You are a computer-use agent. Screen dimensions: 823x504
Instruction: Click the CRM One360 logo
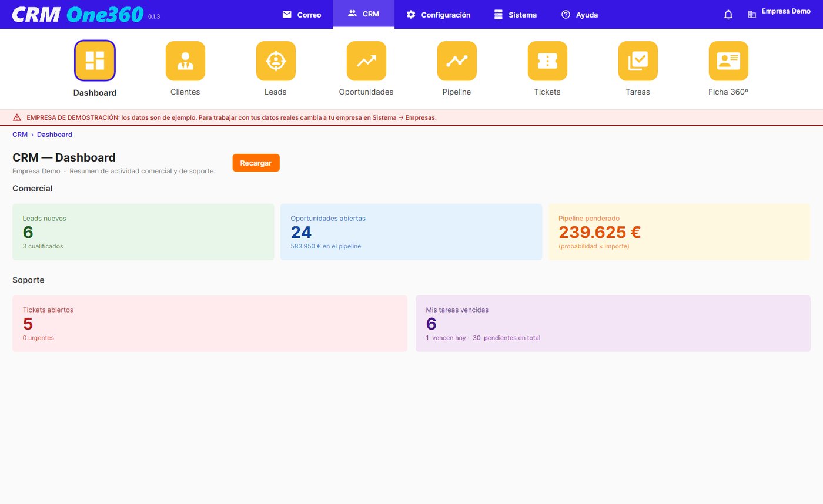coord(78,14)
